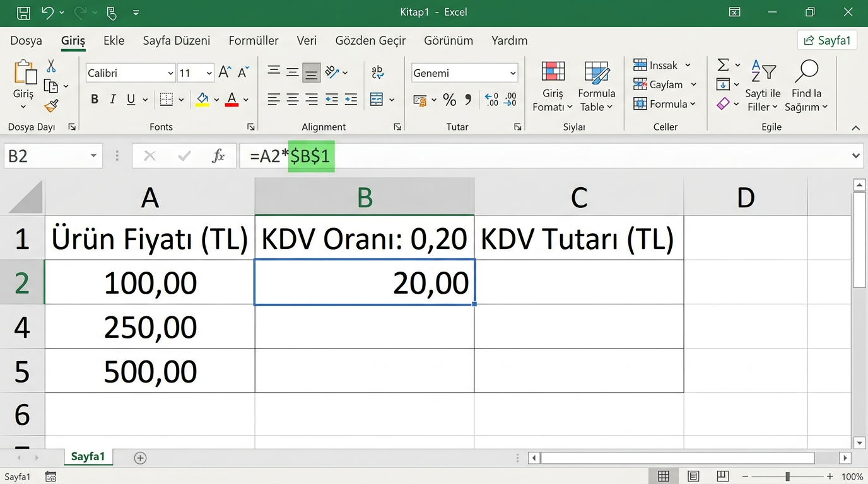Click the insert function fx icon
The width and height of the screenshot is (868, 484).
coord(218,156)
